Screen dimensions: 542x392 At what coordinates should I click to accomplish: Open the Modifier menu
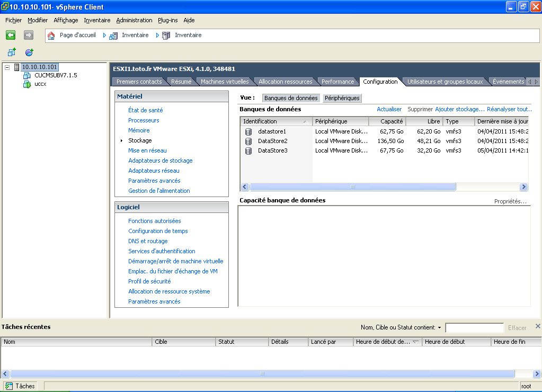click(x=38, y=21)
